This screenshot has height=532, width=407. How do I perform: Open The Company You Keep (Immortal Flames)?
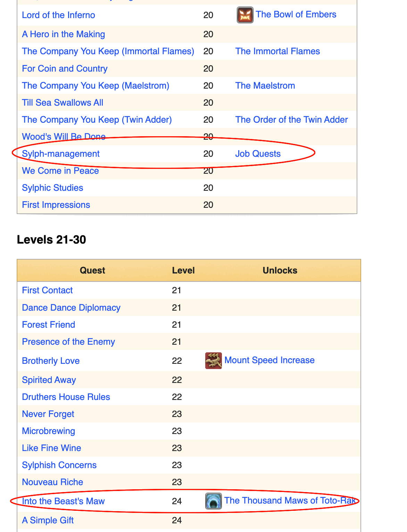(x=108, y=51)
